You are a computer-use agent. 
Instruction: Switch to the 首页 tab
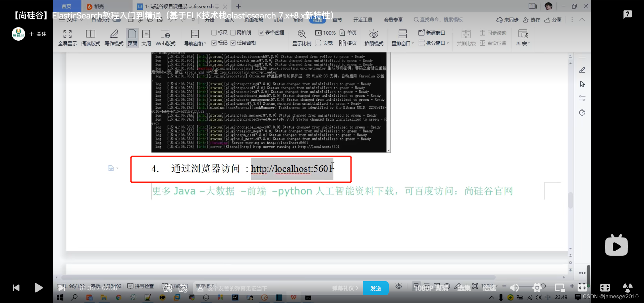(x=66, y=6)
